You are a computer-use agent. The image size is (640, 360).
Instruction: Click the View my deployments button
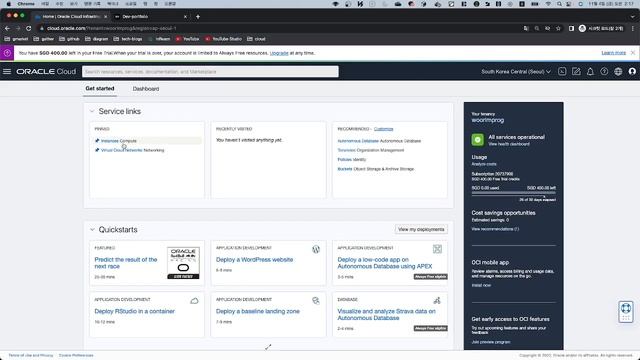tap(421, 229)
